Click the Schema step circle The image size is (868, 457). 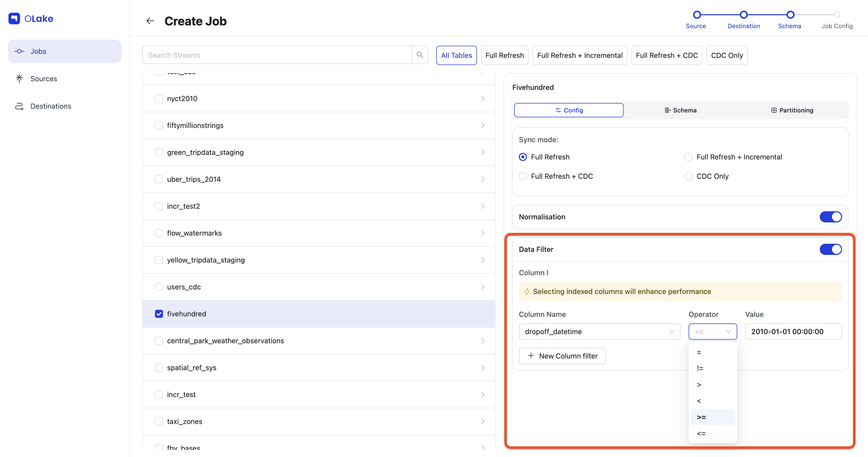[x=790, y=15]
